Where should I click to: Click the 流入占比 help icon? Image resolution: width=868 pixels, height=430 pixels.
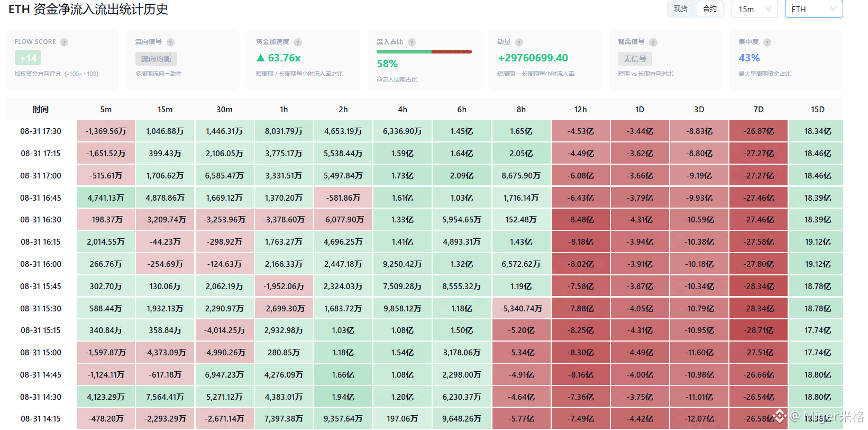point(412,42)
